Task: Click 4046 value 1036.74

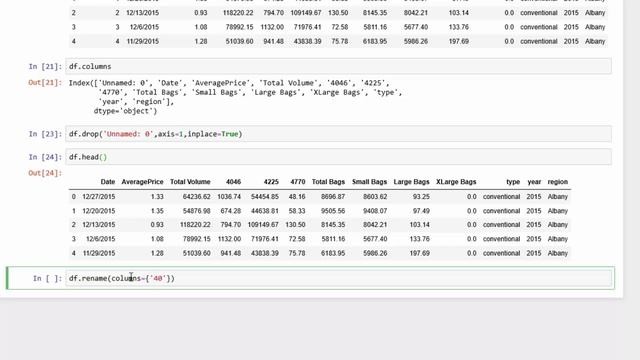Action: click(229, 197)
